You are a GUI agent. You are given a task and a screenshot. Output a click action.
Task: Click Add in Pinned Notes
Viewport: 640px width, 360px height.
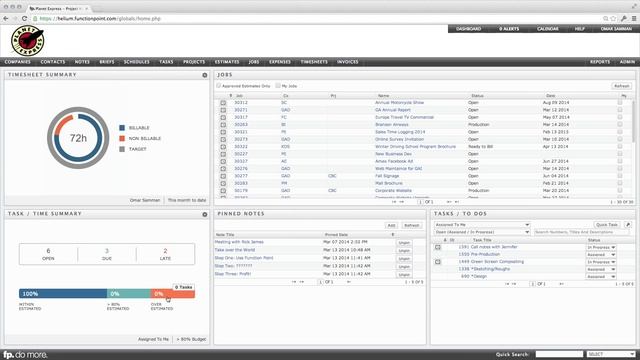click(x=391, y=225)
